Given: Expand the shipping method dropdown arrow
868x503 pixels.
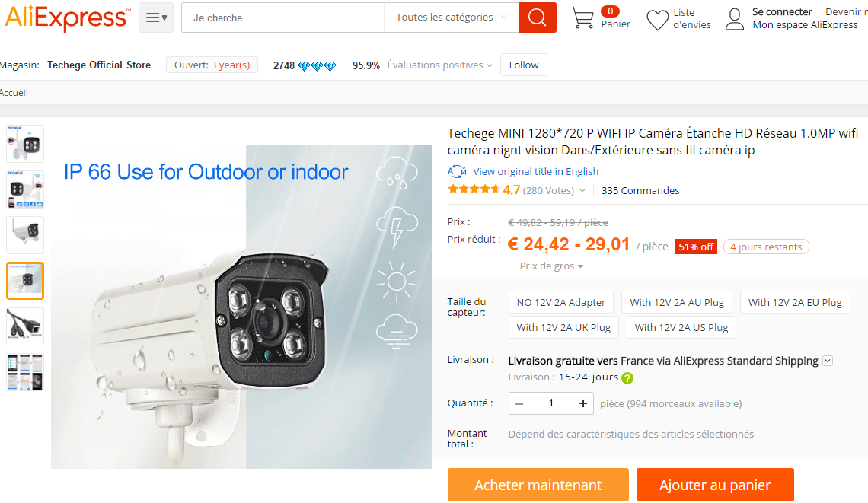Looking at the screenshot, I should point(828,361).
